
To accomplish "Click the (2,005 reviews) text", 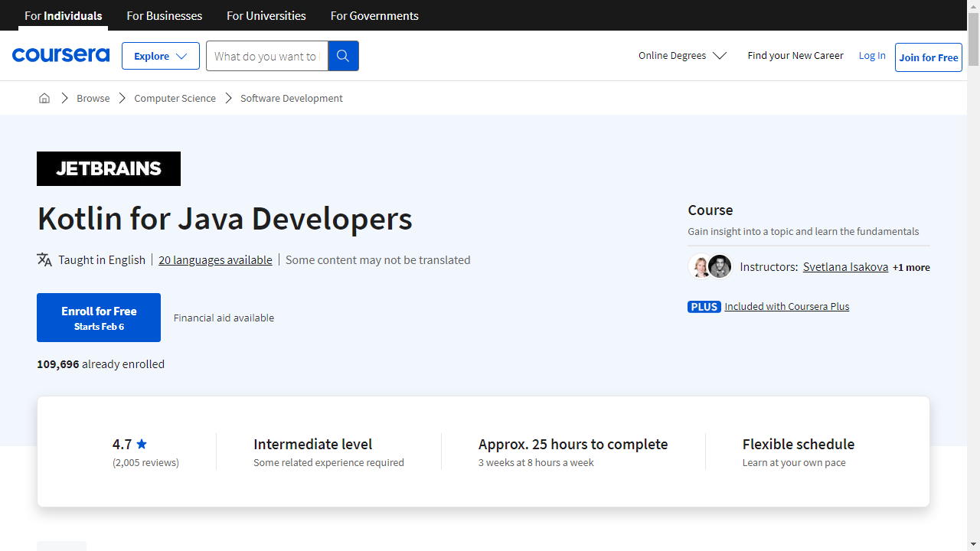I will (x=145, y=462).
